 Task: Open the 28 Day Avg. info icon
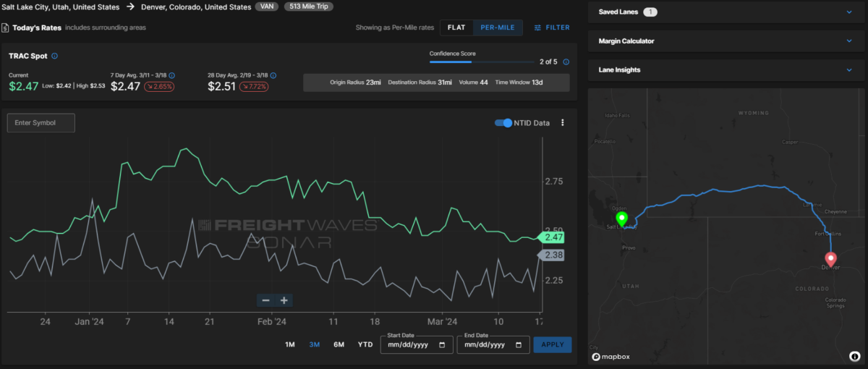273,75
